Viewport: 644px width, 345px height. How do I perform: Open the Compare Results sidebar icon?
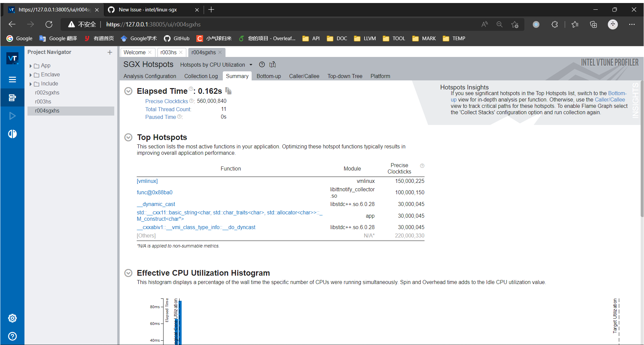pos(12,134)
